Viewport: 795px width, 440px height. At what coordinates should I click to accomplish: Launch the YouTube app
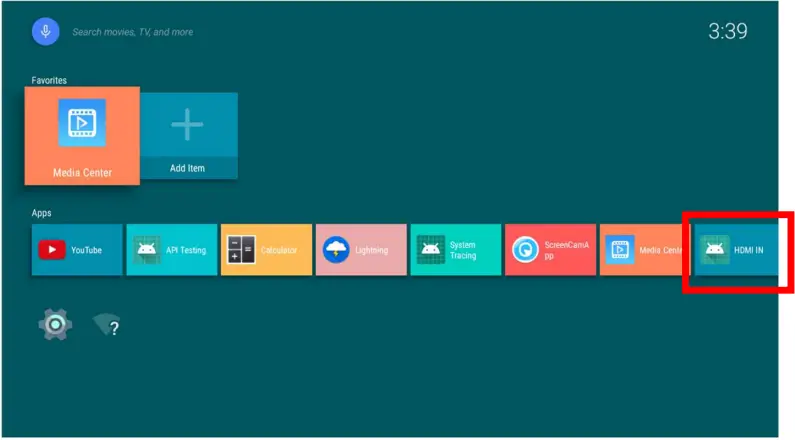(x=77, y=250)
